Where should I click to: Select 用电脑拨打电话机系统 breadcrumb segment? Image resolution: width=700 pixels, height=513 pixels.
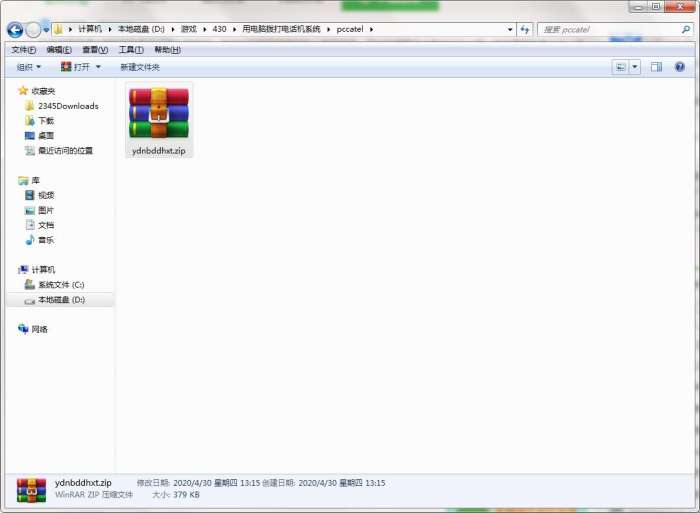coord(281,29)
